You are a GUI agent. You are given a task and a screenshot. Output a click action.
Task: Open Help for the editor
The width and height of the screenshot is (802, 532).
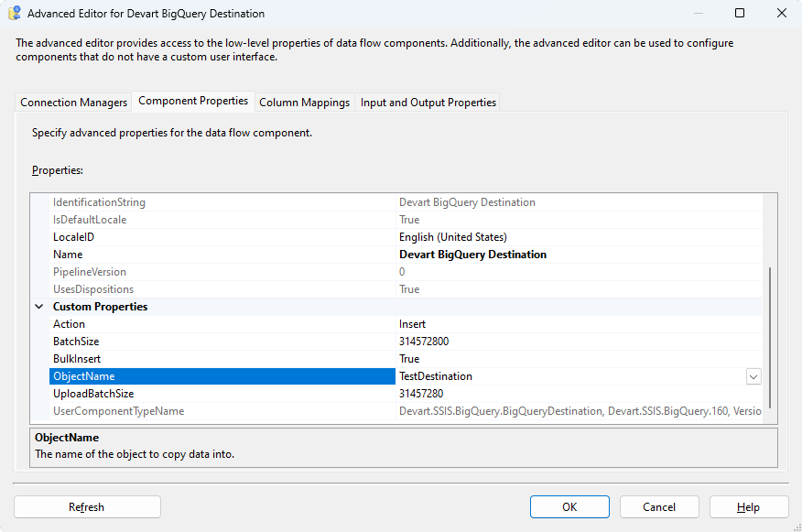point(748,507)
